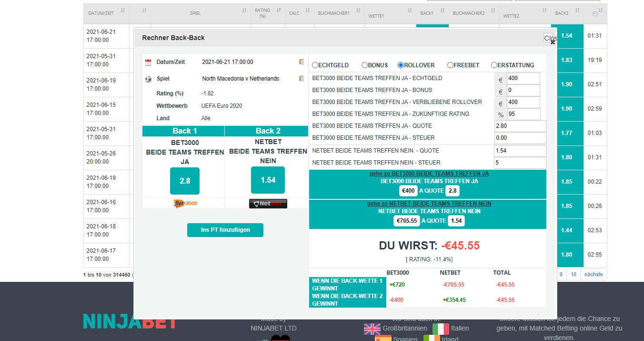Open gehe zu BET3000 BEIDE TEAMS TREFFEN JA link
644x341 pixels.
coord(429,174)
